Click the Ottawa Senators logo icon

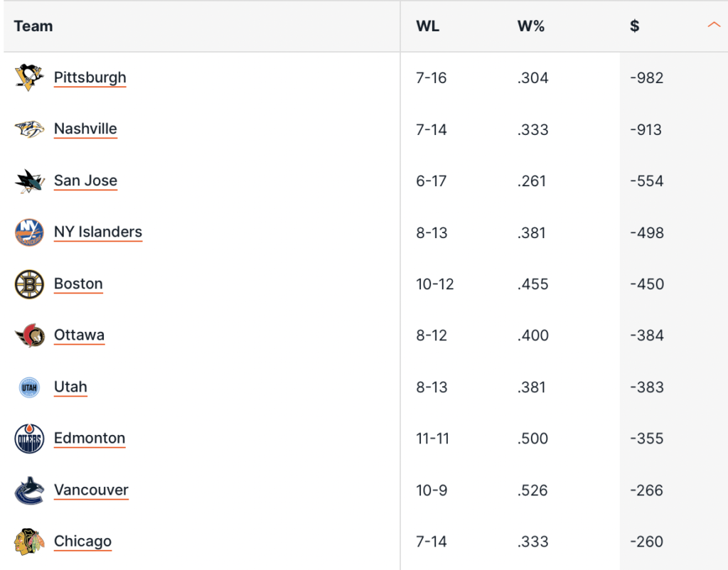pos(29,335)
